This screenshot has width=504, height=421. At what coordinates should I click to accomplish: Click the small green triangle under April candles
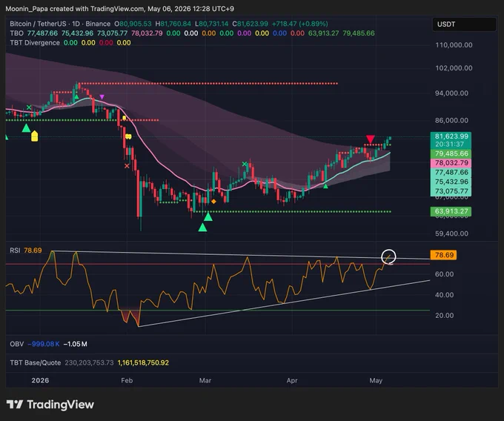coord(325,186)
